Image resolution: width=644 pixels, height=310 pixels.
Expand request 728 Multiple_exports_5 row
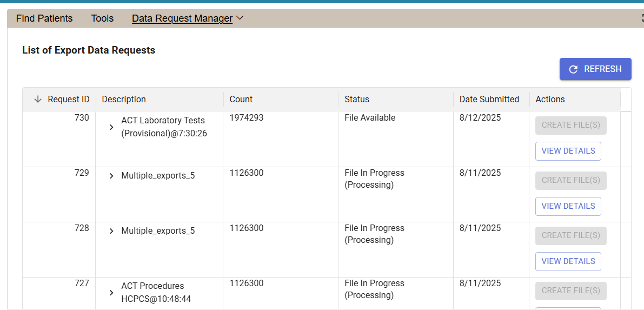click(x=111, y=231)
